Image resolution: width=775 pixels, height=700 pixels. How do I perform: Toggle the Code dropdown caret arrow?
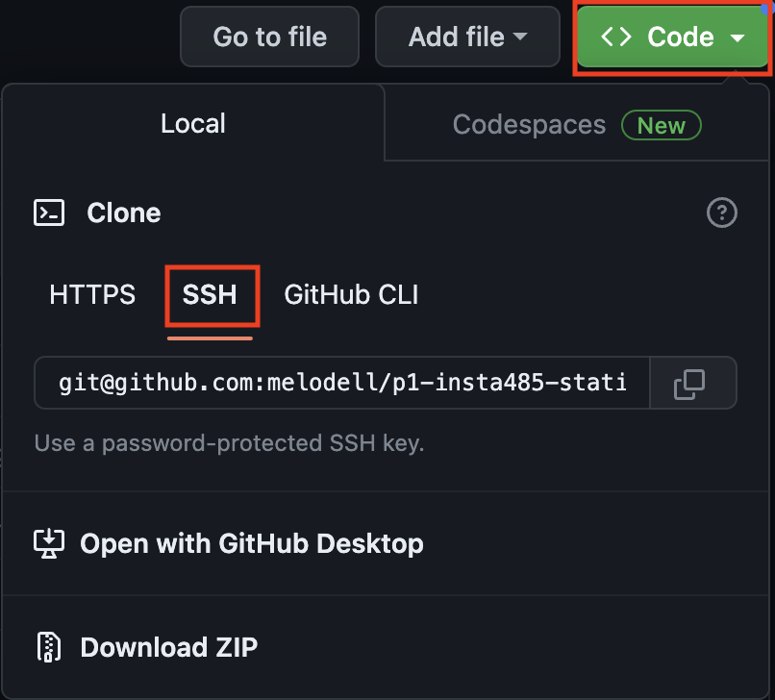coord(737,38)
